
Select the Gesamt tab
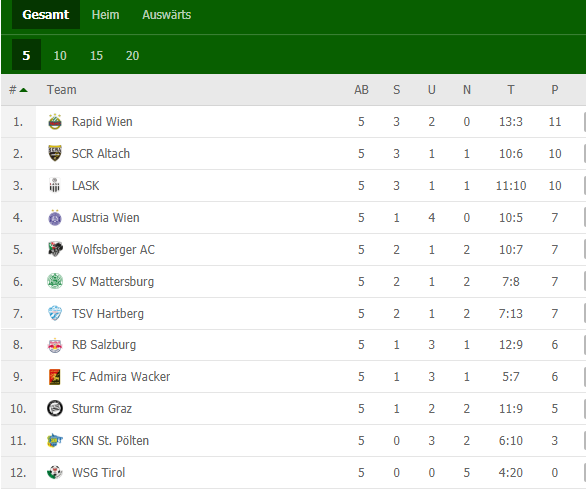[46, 15]
